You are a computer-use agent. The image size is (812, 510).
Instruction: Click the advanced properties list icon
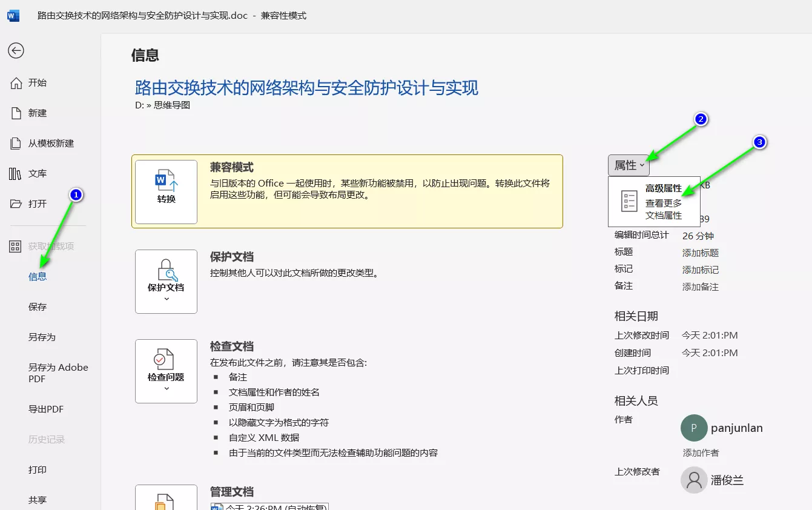[x=630, y=201]
